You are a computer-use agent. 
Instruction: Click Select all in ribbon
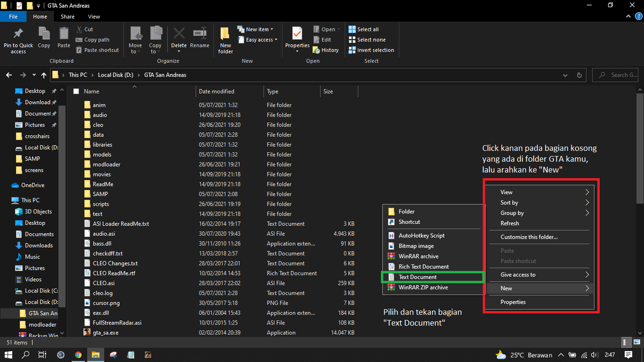click(x=364, y=29)
